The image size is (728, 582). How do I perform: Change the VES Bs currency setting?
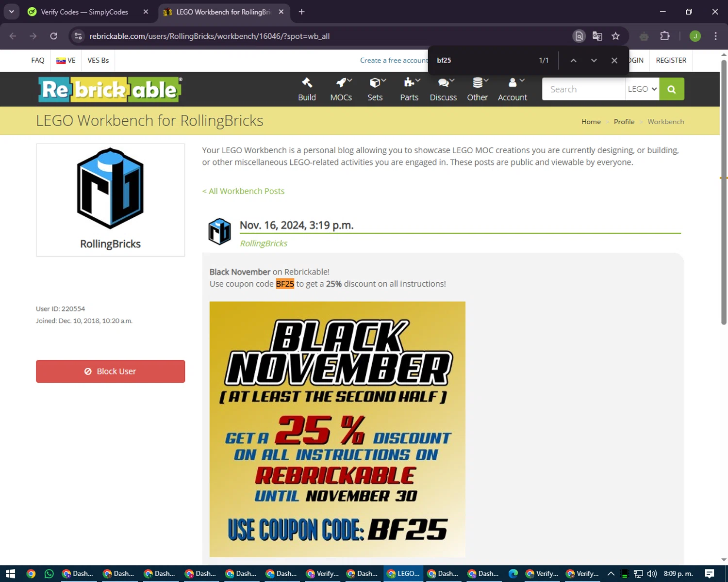click(x=98, y=60)
